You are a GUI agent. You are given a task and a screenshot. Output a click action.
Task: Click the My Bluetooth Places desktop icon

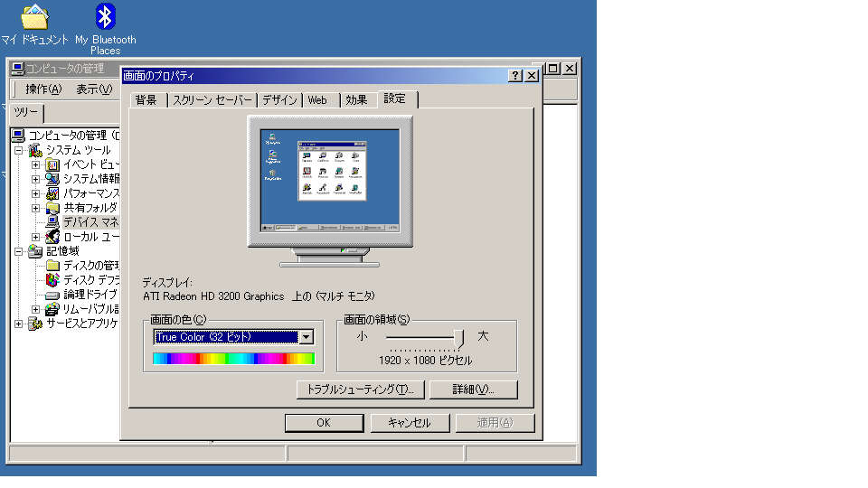[105, 16]
